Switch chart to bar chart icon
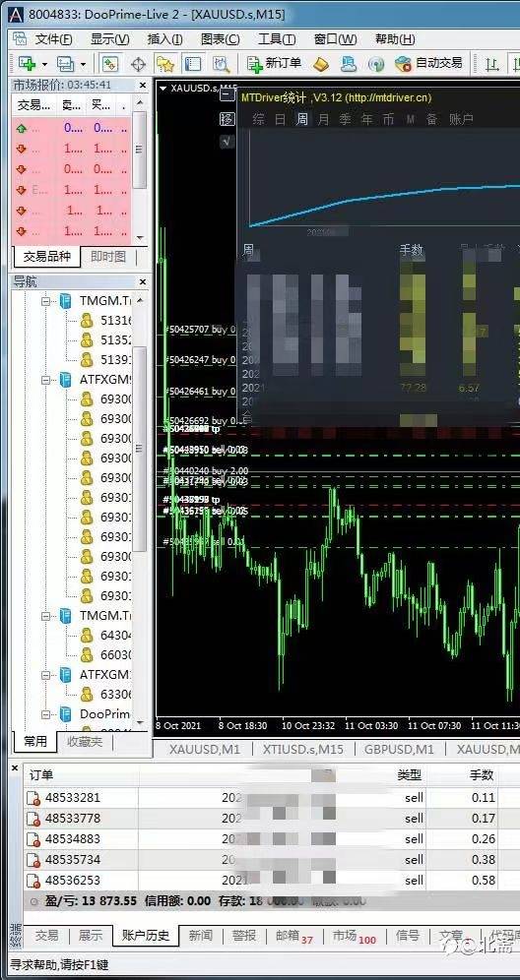This screenshot has width=520, height=980. pos(493,64)
